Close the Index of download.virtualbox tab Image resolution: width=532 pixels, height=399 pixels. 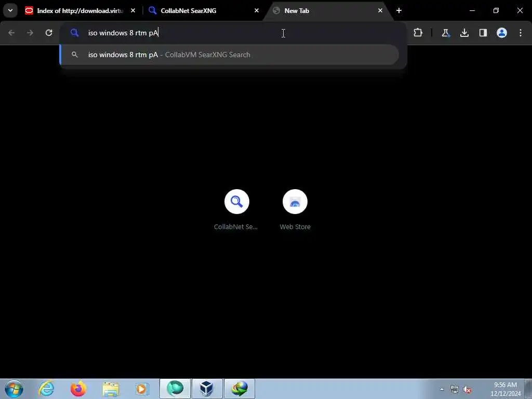(x=133, y=10)
